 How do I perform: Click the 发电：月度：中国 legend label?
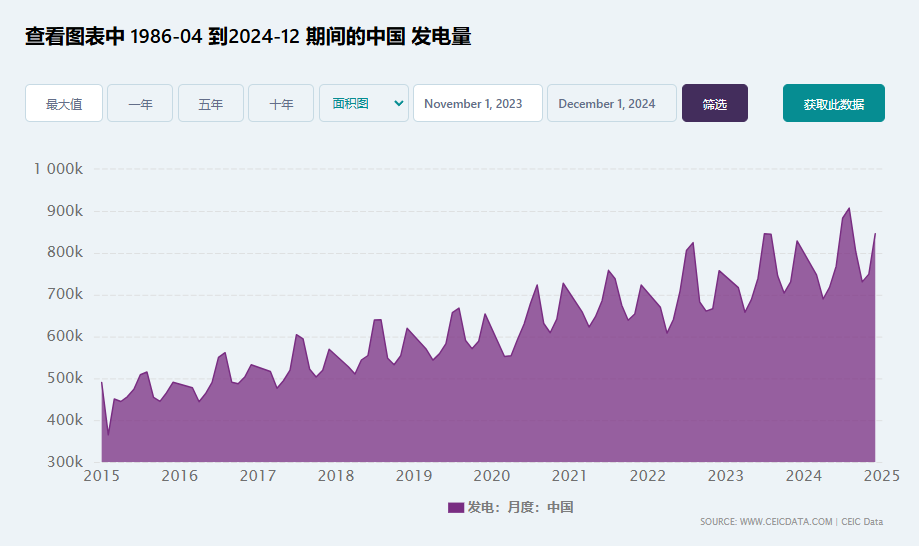point(520,507)
